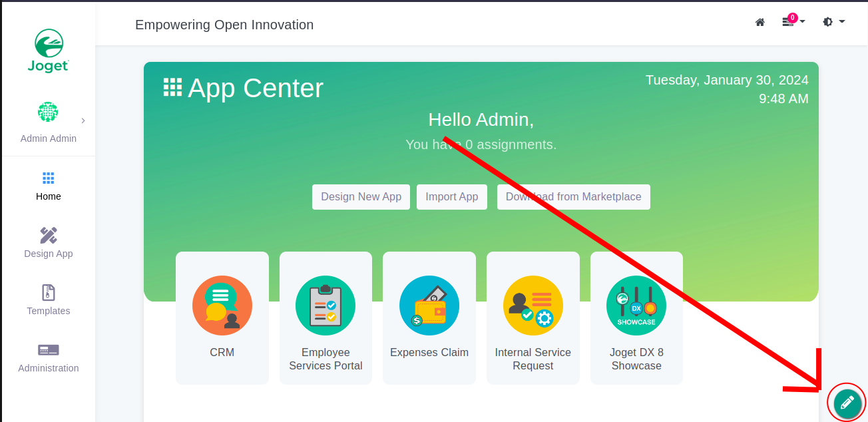
Task: Click the Hello Admin, greeting text
Action: click(x=481, y=120)
